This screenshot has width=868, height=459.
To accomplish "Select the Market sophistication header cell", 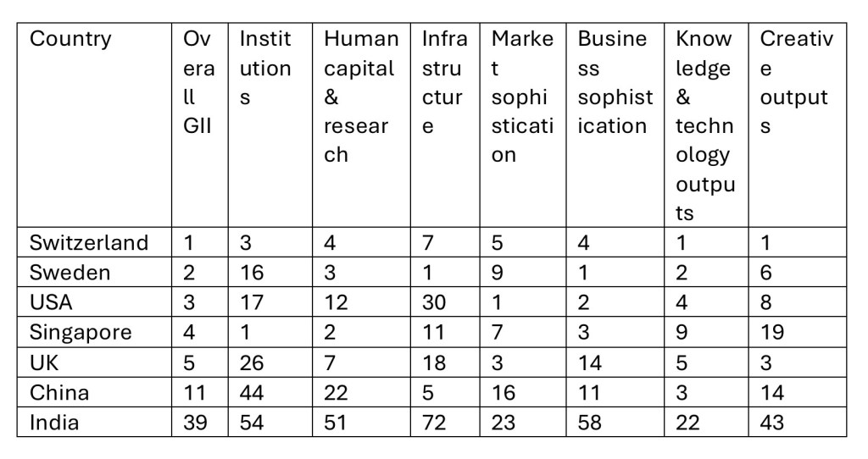I will click(x=522, y=97).
